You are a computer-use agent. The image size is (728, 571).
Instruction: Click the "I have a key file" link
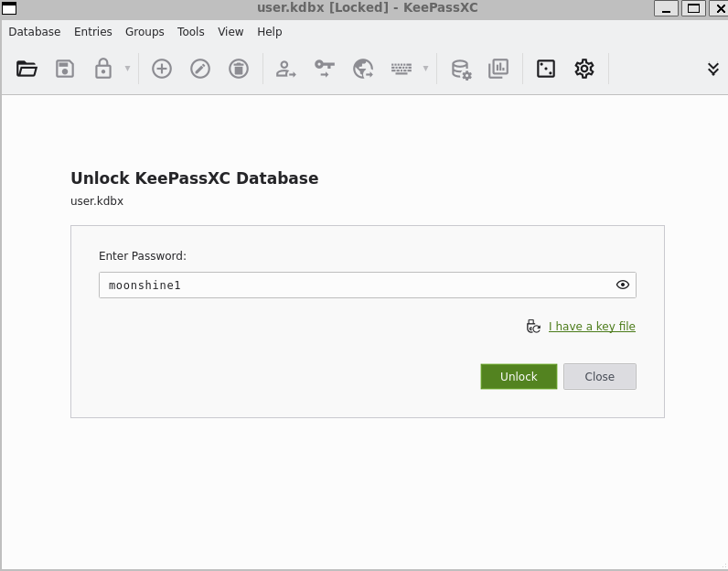[592, 327]
